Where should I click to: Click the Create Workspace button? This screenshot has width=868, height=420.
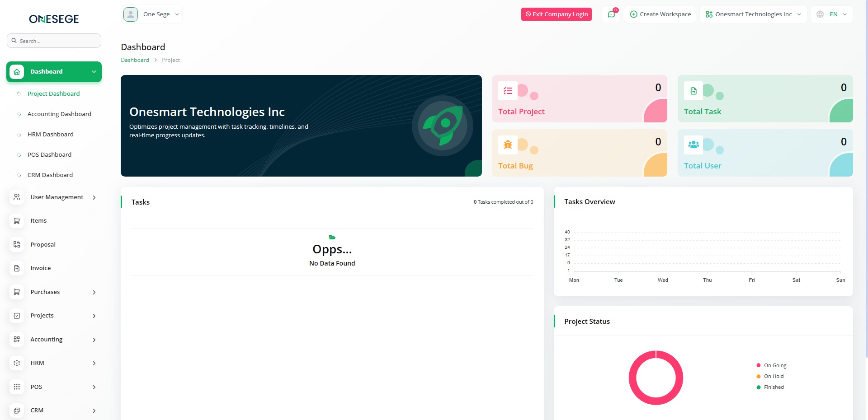[x=660, y=14]
